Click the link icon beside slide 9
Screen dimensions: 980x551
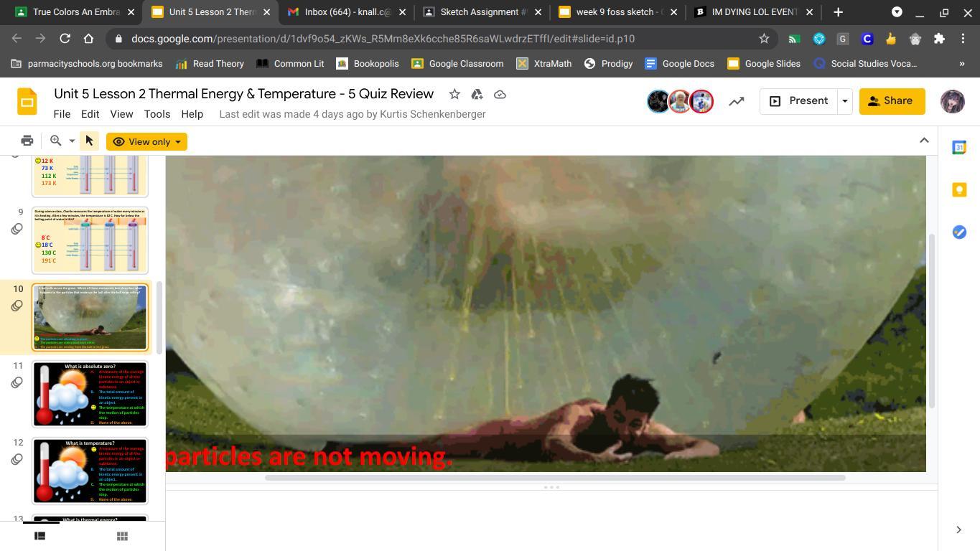point(17,230)
